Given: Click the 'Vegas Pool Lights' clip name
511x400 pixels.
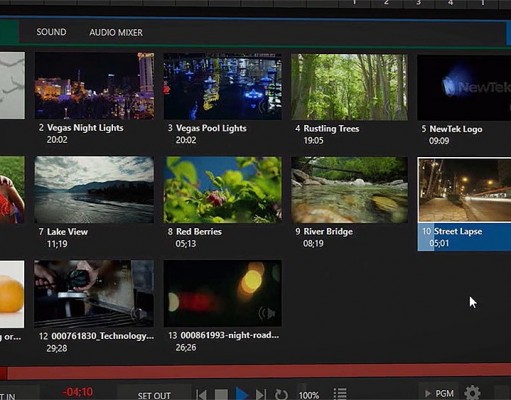Looking at the screenshot, I should 211,128.
